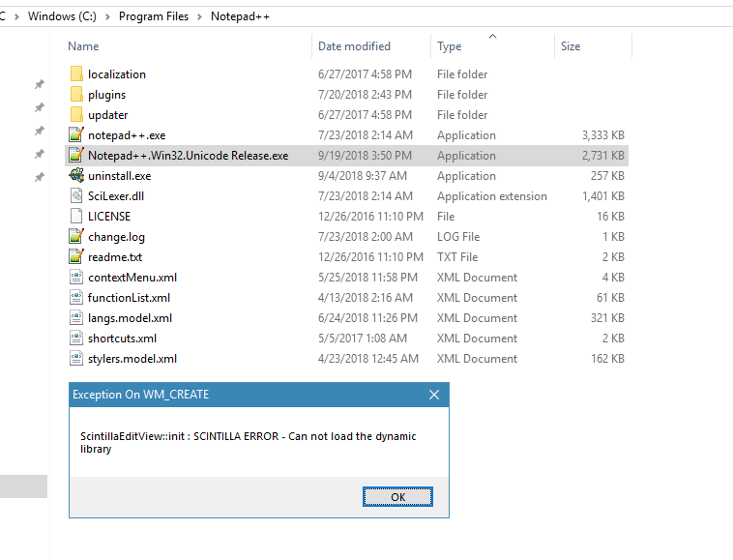
Task: Select the readme.txt file name
Action: [115, 257]
